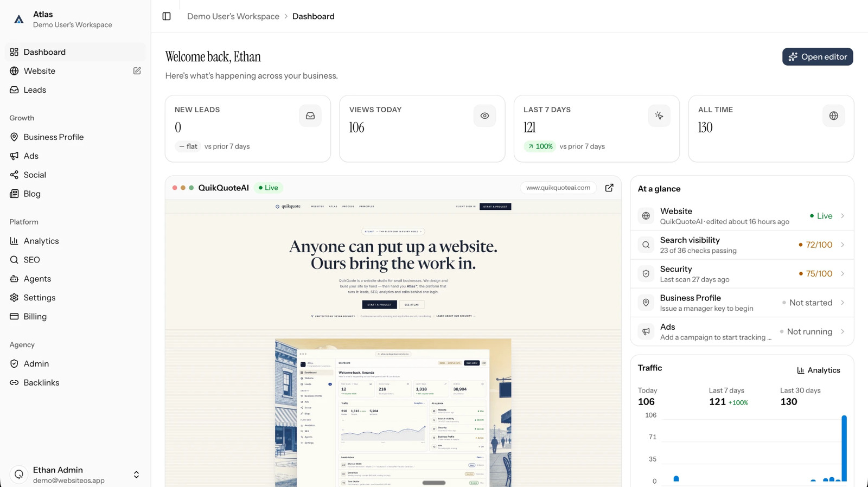Expand the Website row chevron in At a glance

tap(843, 216)
